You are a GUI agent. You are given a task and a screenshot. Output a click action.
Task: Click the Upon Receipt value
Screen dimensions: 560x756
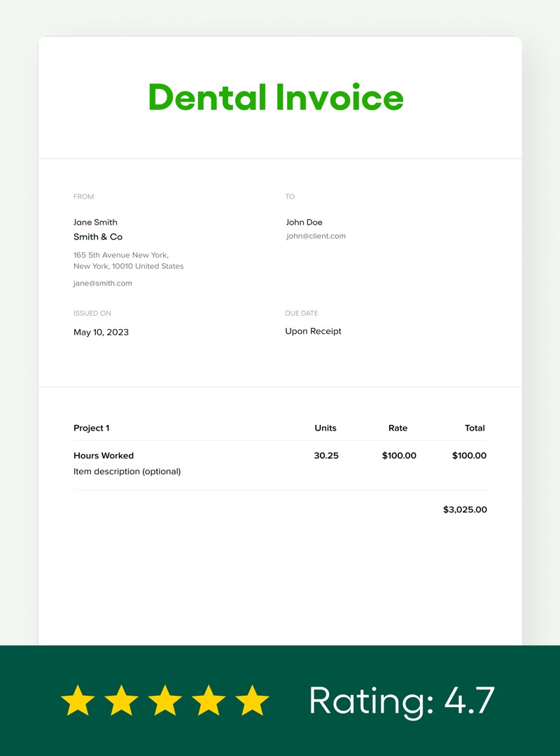(313, 331)
